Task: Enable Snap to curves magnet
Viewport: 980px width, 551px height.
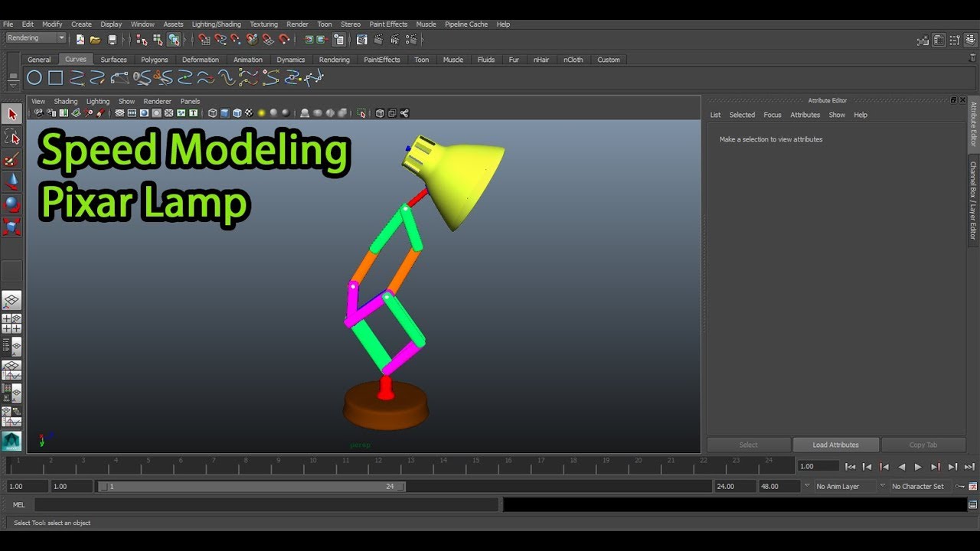Action: (x=220, y=39)
